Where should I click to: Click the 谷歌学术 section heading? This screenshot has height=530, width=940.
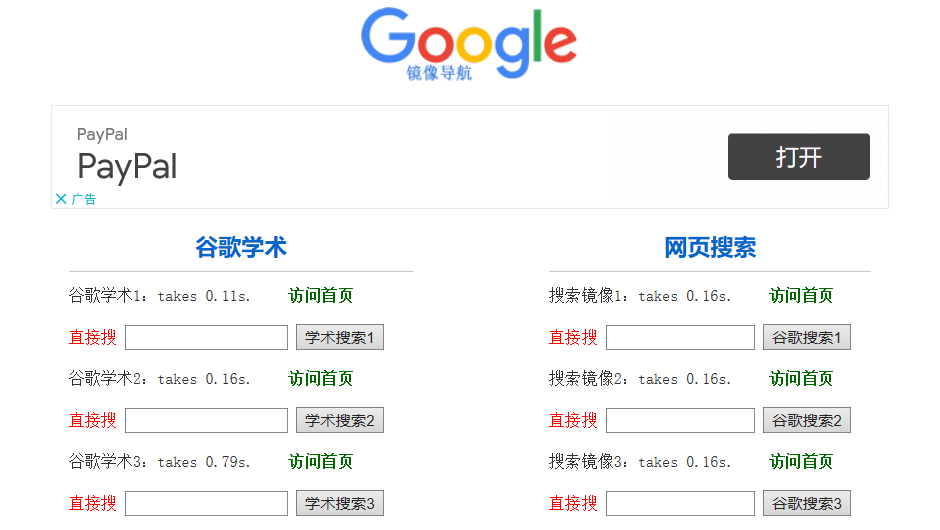pos(241,248)
